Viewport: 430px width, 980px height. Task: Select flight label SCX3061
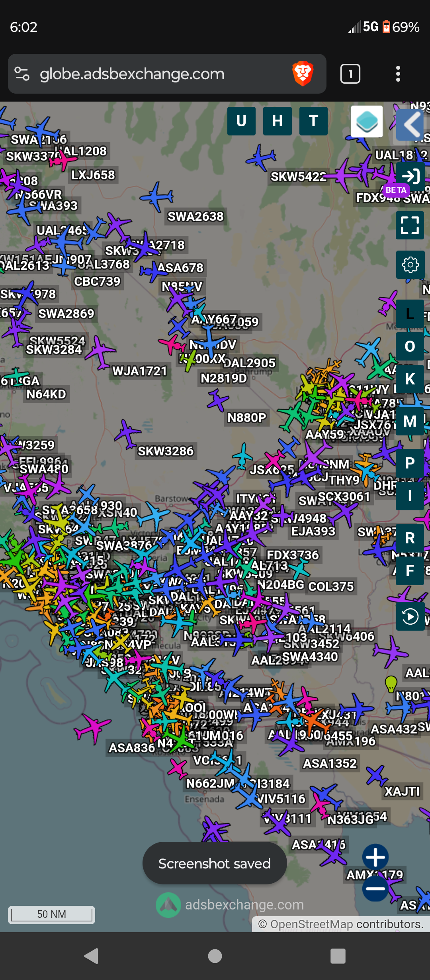(344, 496)
